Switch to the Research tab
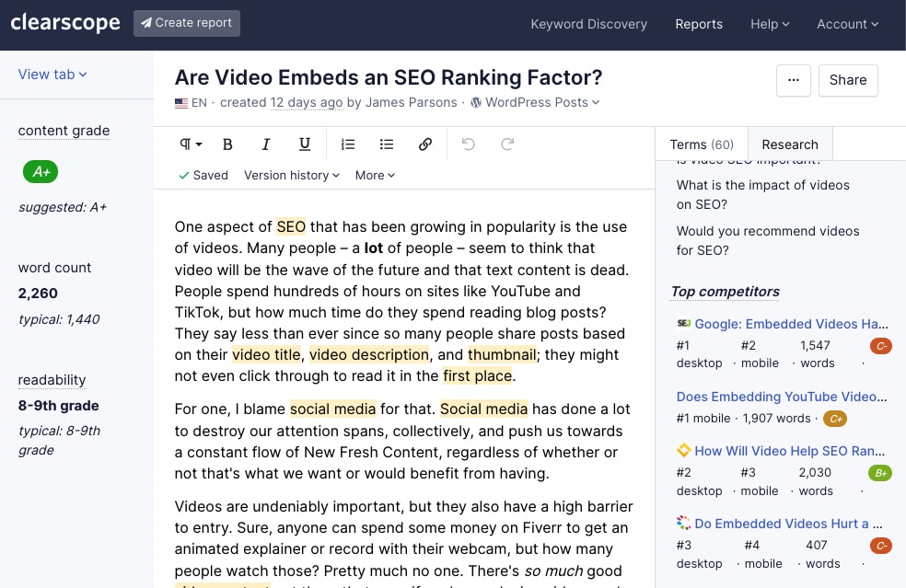Screen dimensions: 906x588 (x=790, y=144)
